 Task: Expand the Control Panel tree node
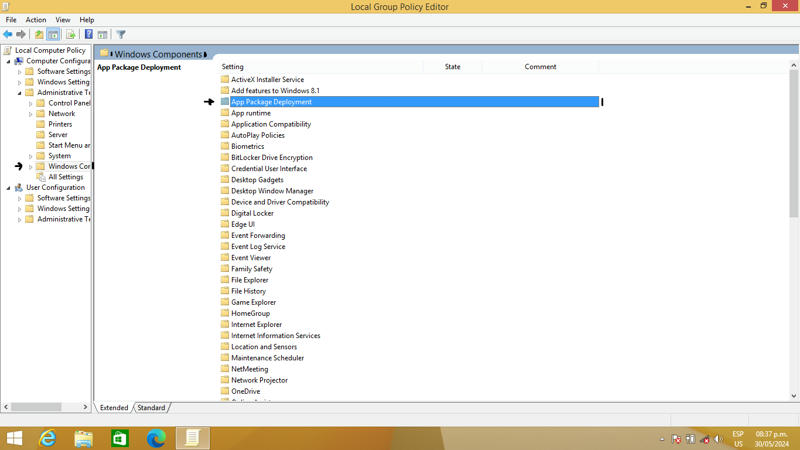pyautogui.click(x=31, y=104)
